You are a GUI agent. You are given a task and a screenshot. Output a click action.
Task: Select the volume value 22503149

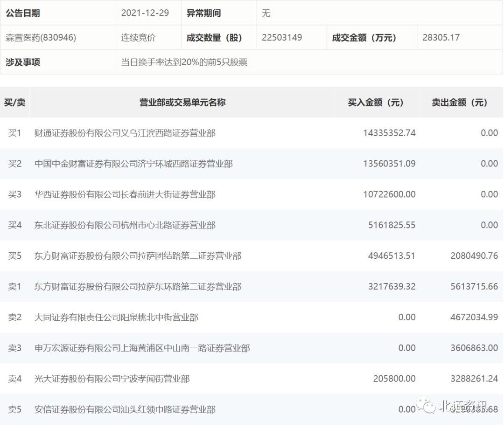(282, 38)
